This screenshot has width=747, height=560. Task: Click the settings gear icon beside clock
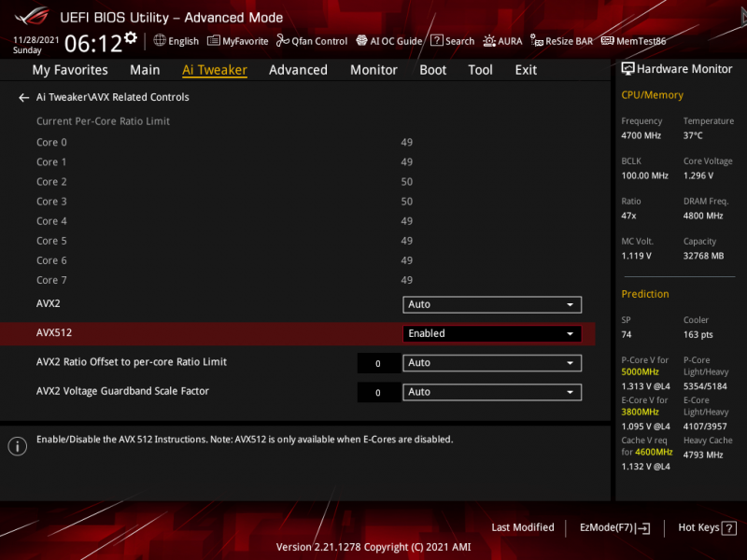[x=130, y=38]
